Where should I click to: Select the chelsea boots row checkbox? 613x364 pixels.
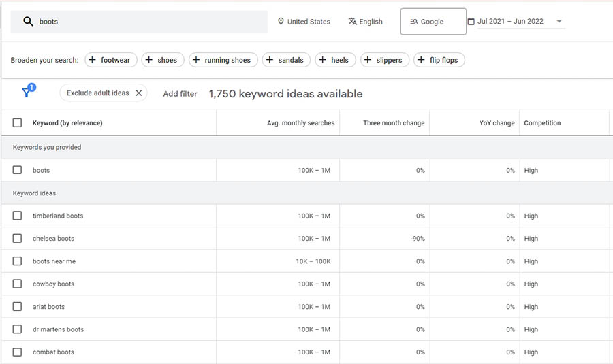pyautogui.click(x=17, y=239)
